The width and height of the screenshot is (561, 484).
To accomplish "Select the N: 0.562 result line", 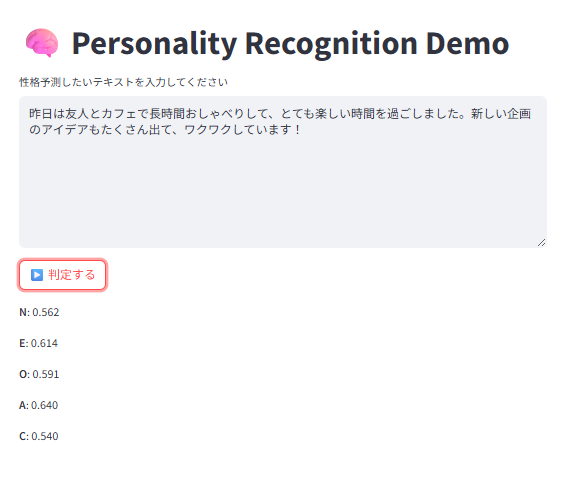I will pyautogui.click(x=39, y=312).
